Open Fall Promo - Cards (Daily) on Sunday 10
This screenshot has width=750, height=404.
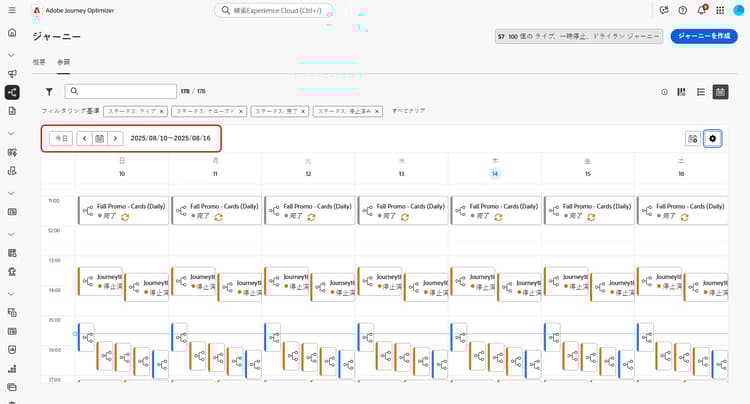[x=123, y=210]
